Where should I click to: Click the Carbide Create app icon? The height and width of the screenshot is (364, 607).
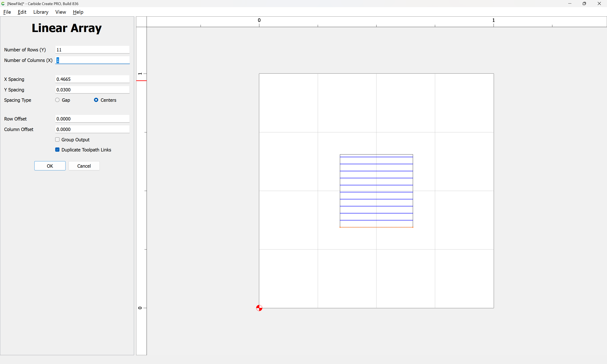tap(3, 4)
